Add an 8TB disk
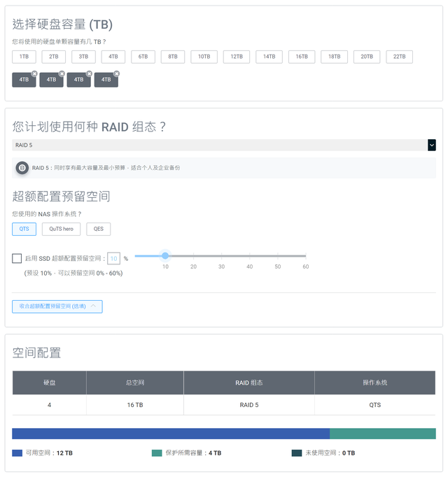 click(x=173, y=57)
